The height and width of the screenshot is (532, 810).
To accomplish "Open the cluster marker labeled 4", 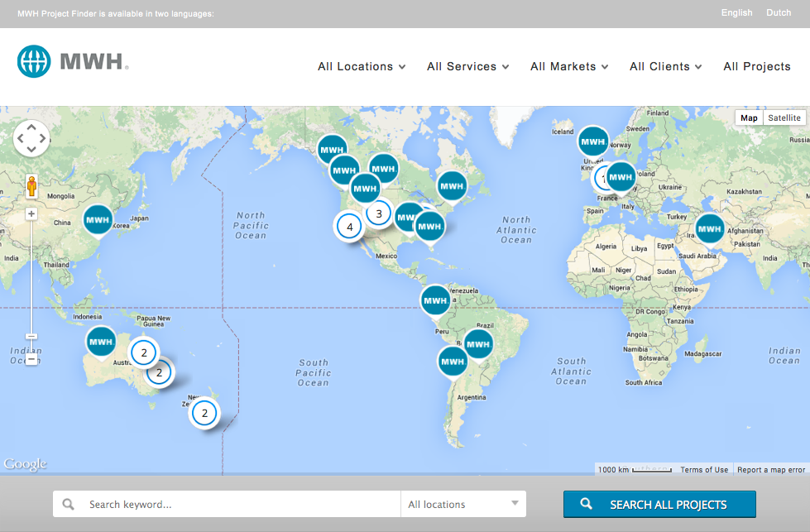I will 349,227.
